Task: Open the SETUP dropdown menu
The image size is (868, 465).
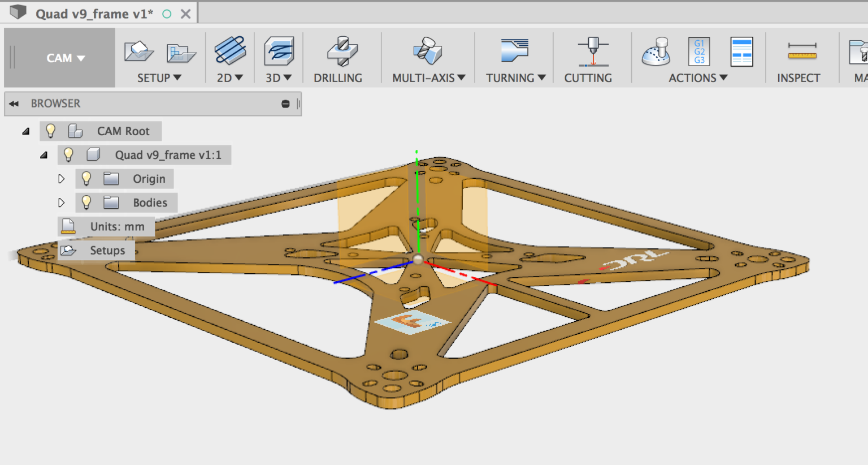Action: pyautogui.click(x=159, y=78)
